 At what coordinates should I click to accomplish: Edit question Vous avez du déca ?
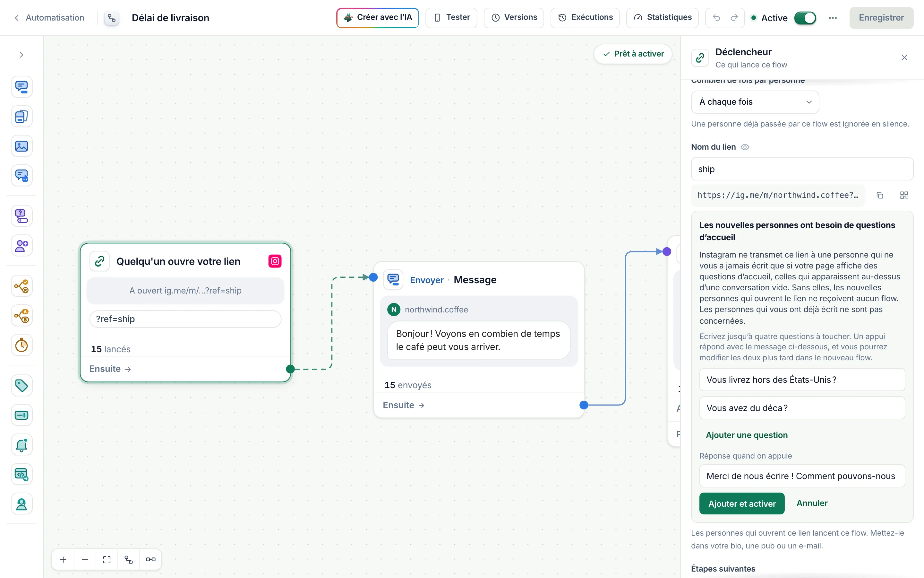click(x=802, y=408)
